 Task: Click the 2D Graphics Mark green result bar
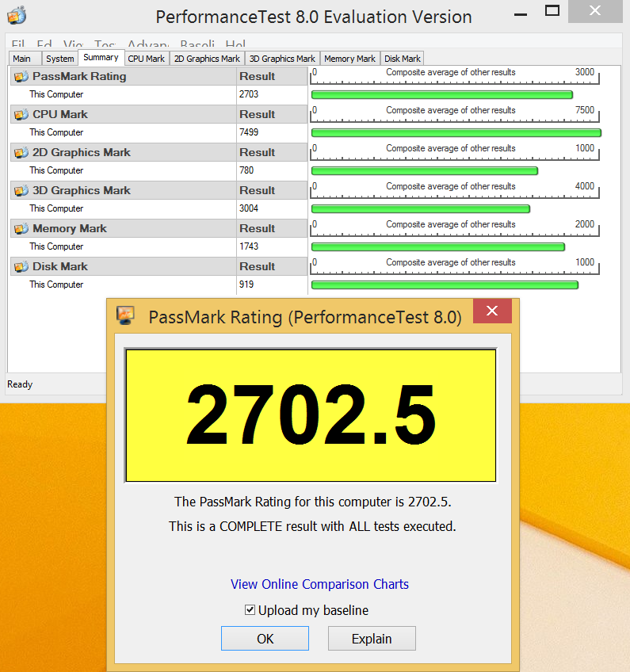pos(424,171)
